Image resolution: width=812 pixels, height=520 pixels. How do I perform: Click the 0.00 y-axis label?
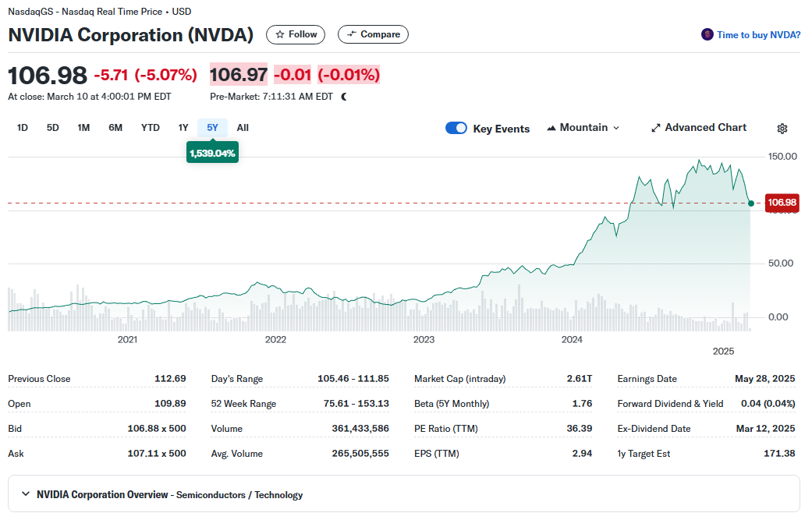coord(778,317)
